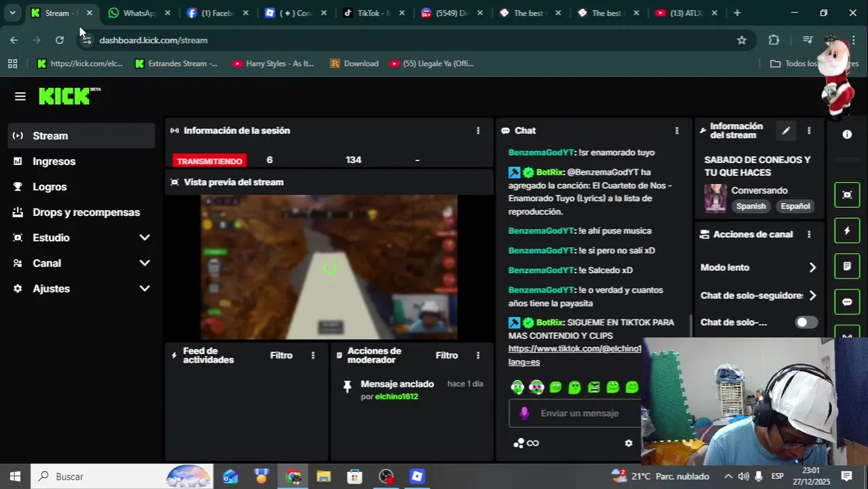The width and height of the screenshot is (868, 489).
Task: Toggle the Chat de solo-... switch
Action: point(806,323)
